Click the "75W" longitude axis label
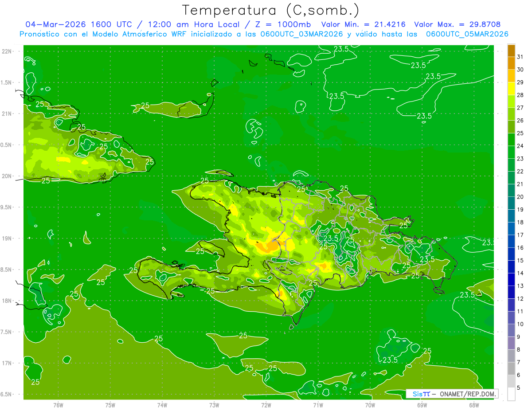The height and width of the screenshot is (411, 532). point(110,405)
